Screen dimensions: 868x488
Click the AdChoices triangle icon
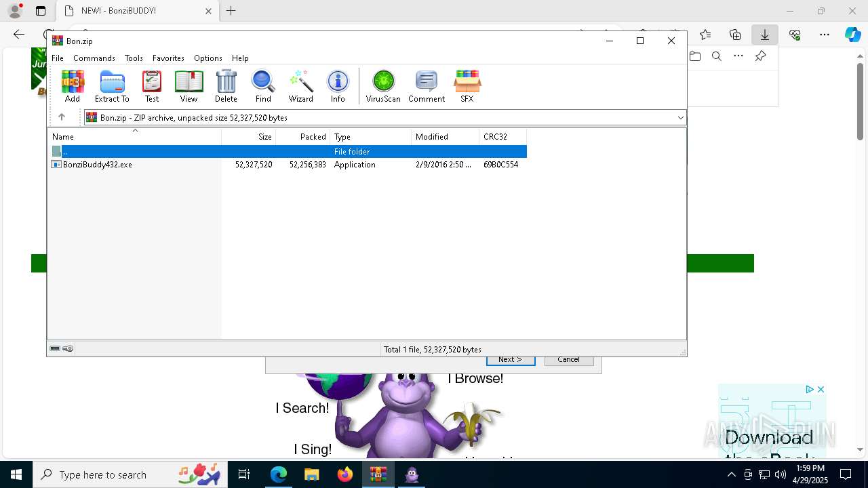click(x=810, y=390)
